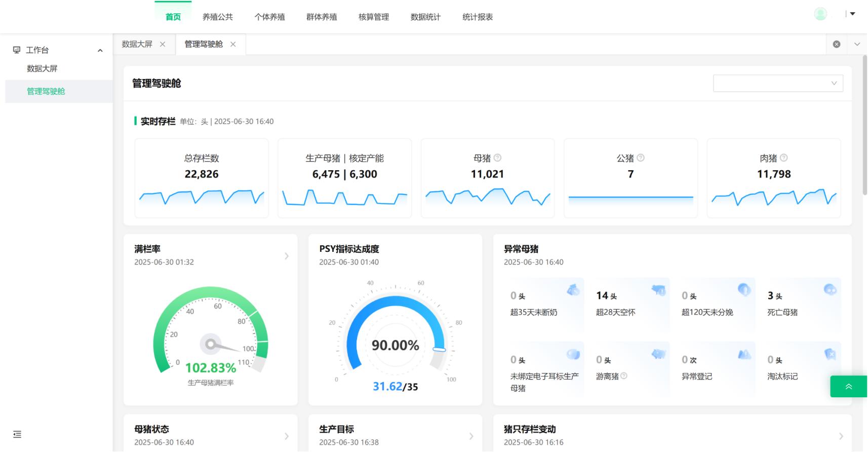
Task: Click the green back-to-top button
Action: point(849,387)
